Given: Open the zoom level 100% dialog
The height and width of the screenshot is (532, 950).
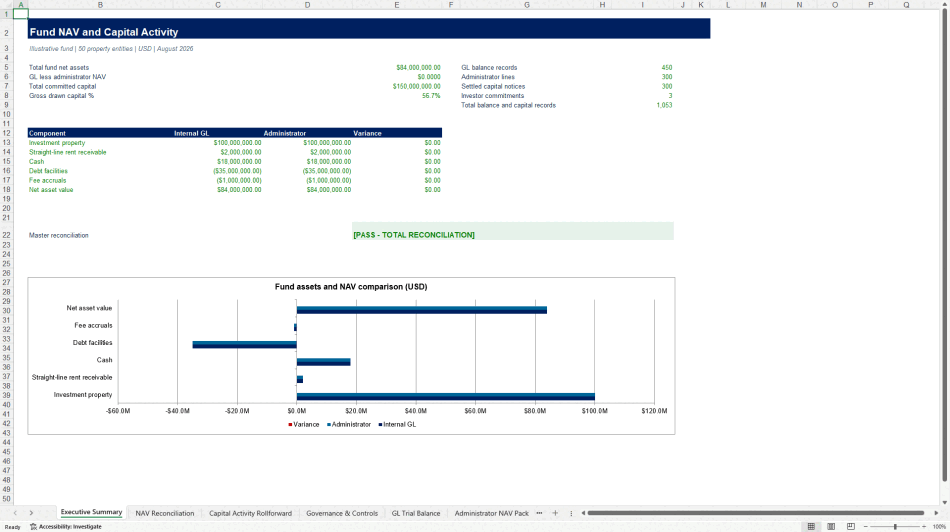Looking at the screenshot, I should point(939,527).
